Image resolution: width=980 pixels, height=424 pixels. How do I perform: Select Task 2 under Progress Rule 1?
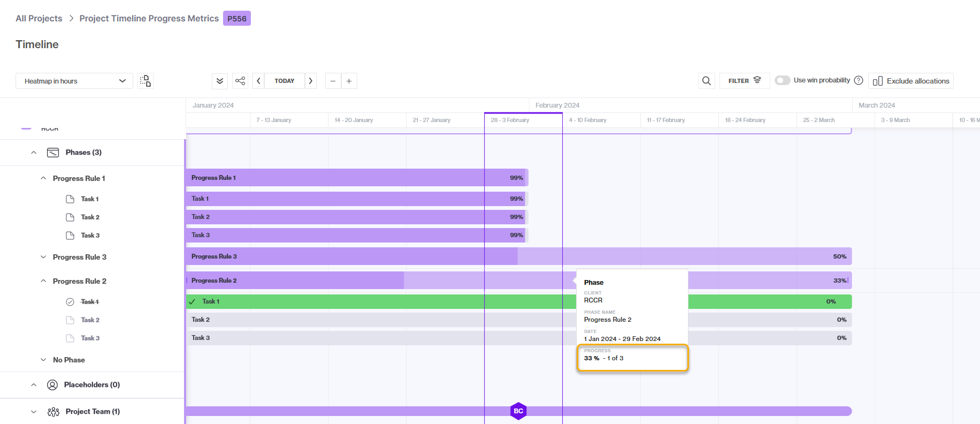coord(90,217)
